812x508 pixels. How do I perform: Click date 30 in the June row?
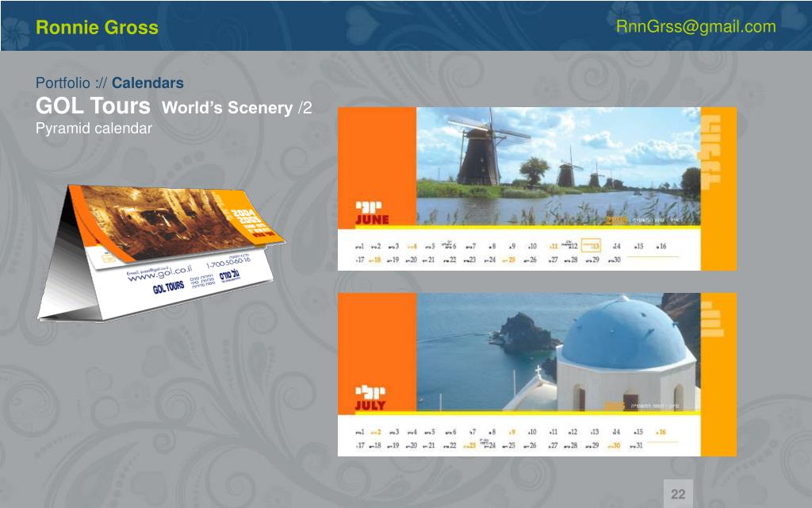click(x=615, y=260)
